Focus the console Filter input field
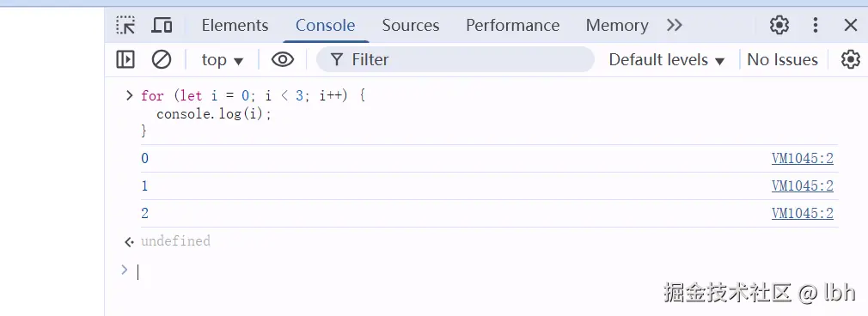Screen dimensions: 868x316 455,59
